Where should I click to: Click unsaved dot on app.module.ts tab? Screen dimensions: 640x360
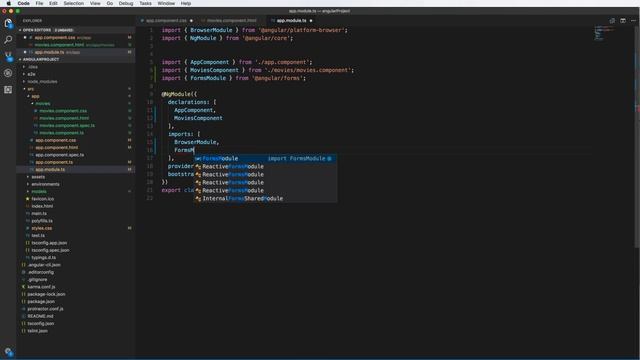coord(311,20)
